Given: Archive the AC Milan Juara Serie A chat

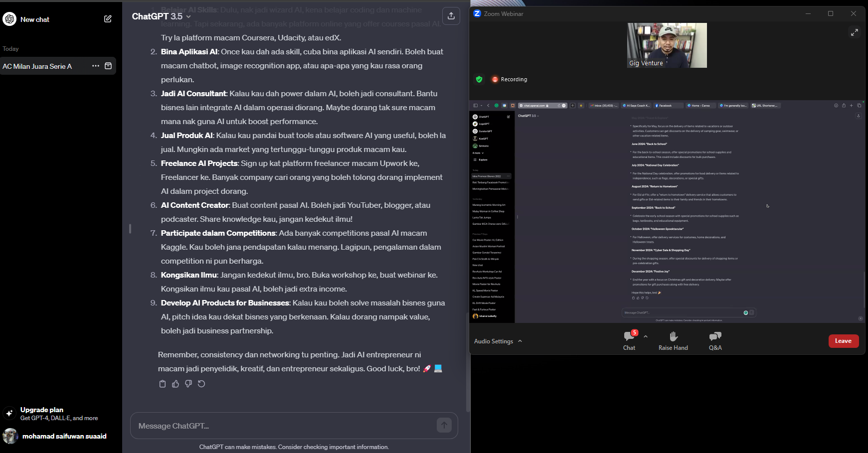Looking at the screenshot, I should pos(108,66).
